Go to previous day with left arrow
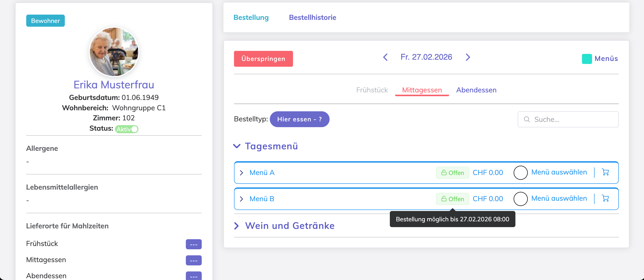Screen dimensions: 644x280 click(x=385, y=57)
